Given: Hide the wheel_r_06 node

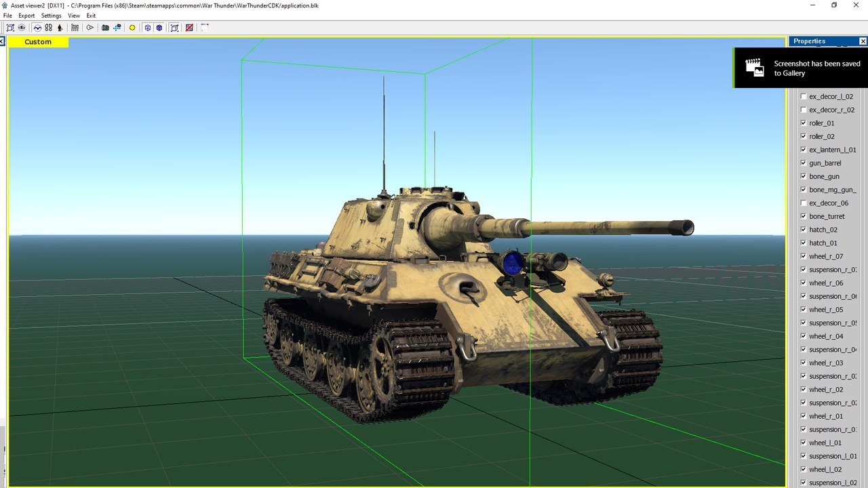Looking at the screenshot, I should [x=804, y=283].
